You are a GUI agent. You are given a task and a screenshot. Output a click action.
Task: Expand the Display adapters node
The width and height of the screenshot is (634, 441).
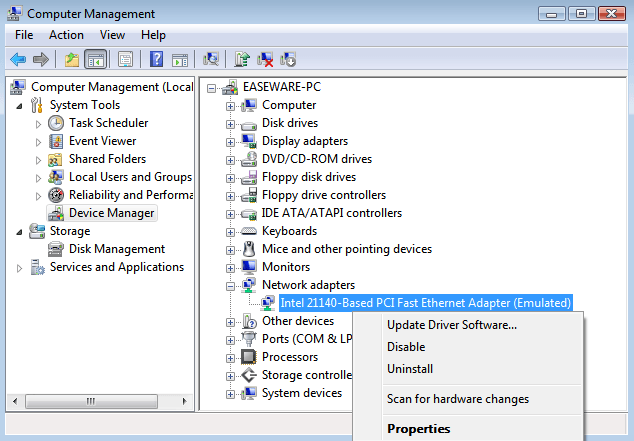pyautogui.click(x=231, y=141)
